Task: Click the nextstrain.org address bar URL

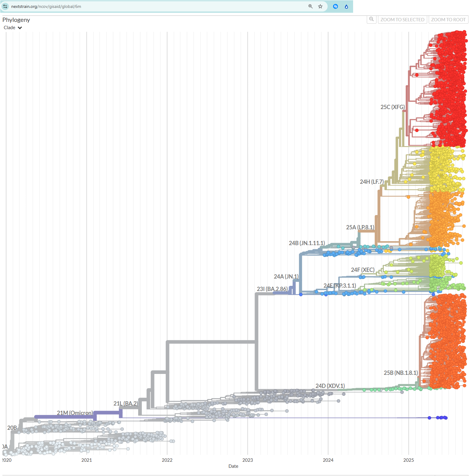Action: click(x=46, y=6)
